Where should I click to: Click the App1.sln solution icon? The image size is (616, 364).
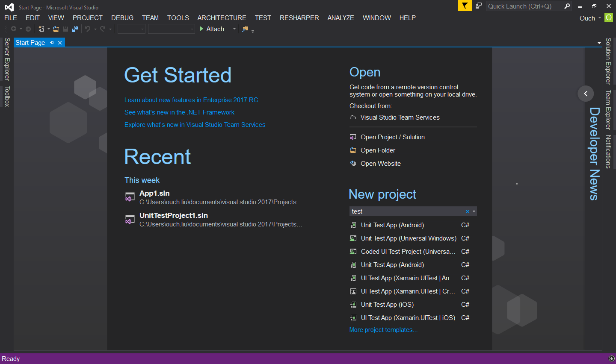[x=130, y=197]
